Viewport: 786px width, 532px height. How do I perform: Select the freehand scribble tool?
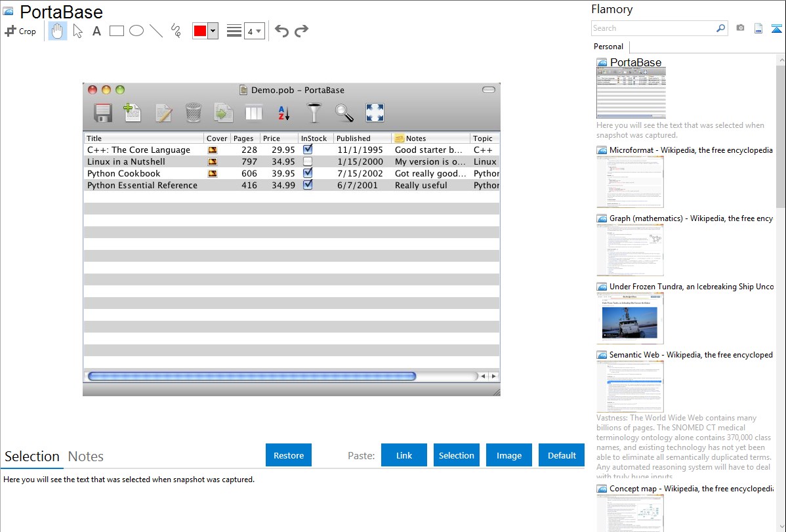click(x=176, y=31)
